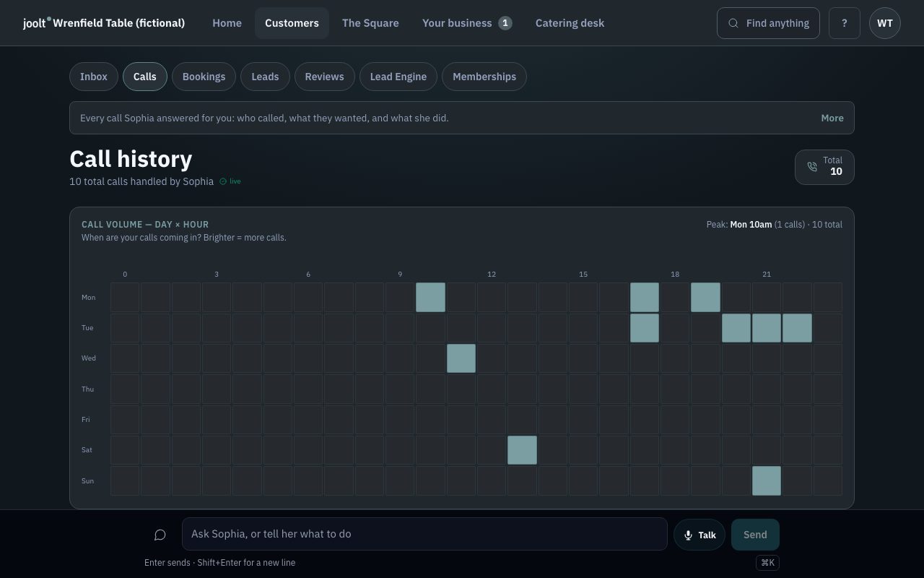Viewport: 924px width, 578px height.
Task: Open the help question mark button
Action: 845,23
